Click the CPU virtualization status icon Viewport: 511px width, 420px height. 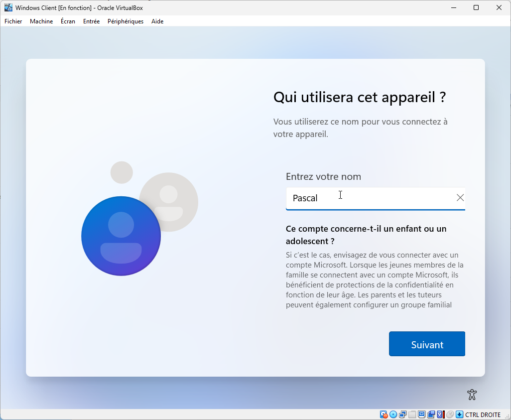[x=441, y=415]
